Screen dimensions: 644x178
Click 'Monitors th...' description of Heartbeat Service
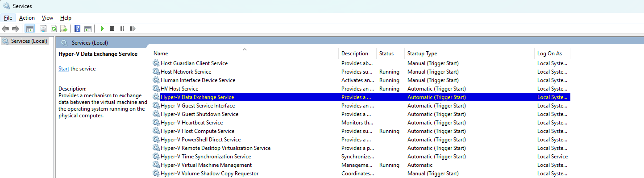(x=357, y=123)
